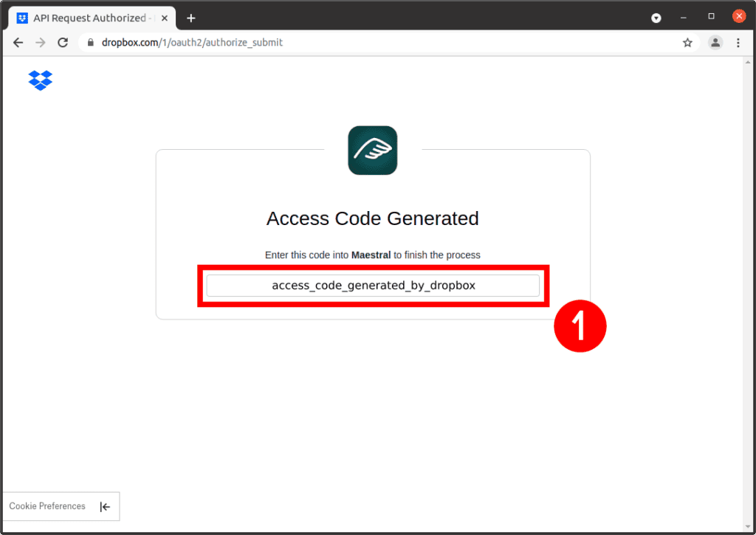Click the scrollbar up arrow
Viewport: 756px width, 535px height.
pyautogui.click(x=749, y=62)
